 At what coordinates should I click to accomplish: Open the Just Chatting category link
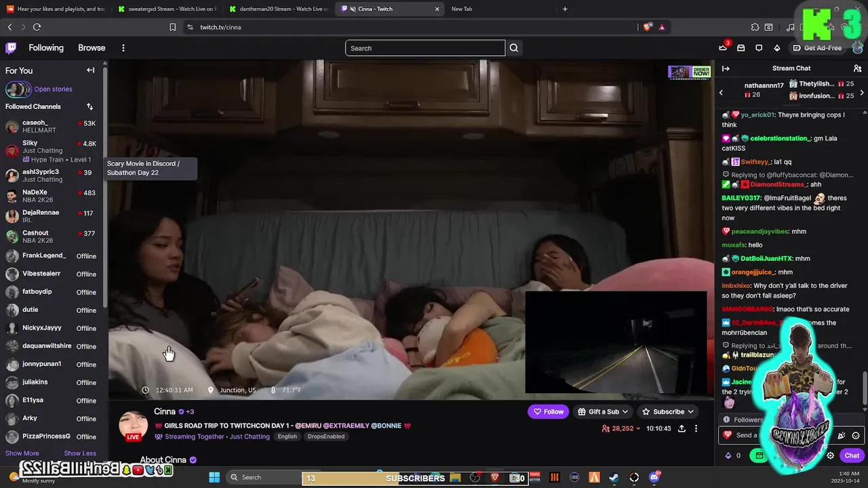[250, 436]
